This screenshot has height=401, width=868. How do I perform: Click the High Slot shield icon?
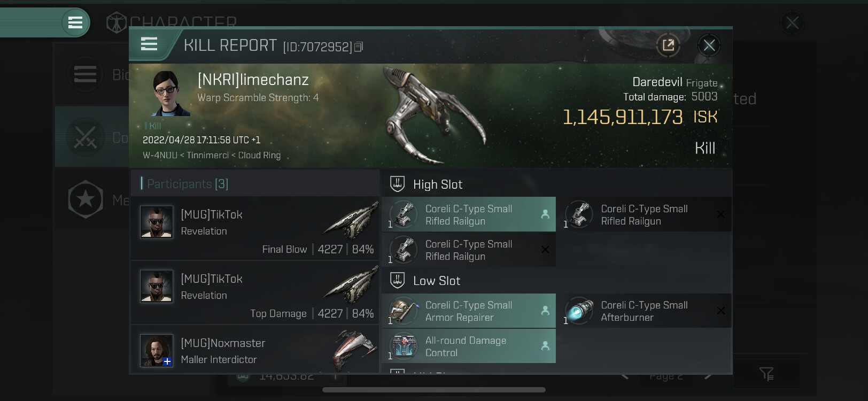coord(397,184)
